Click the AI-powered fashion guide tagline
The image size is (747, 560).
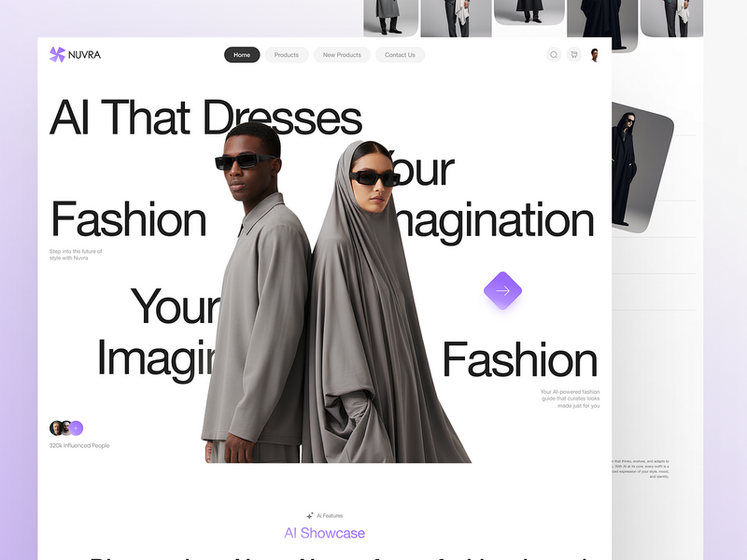pos(571,397)
